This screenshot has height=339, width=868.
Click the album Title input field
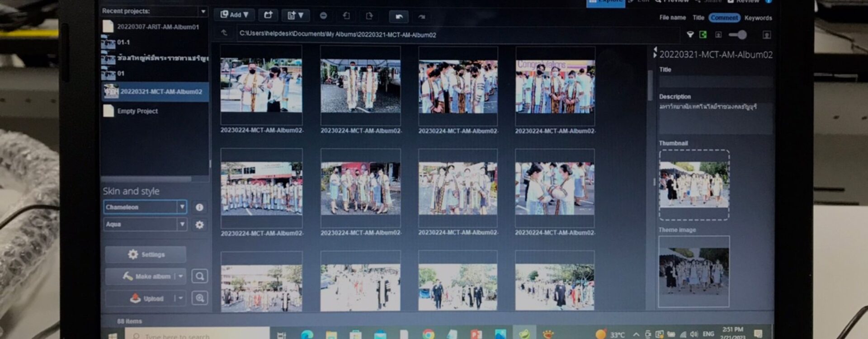[x=715, y=82]
